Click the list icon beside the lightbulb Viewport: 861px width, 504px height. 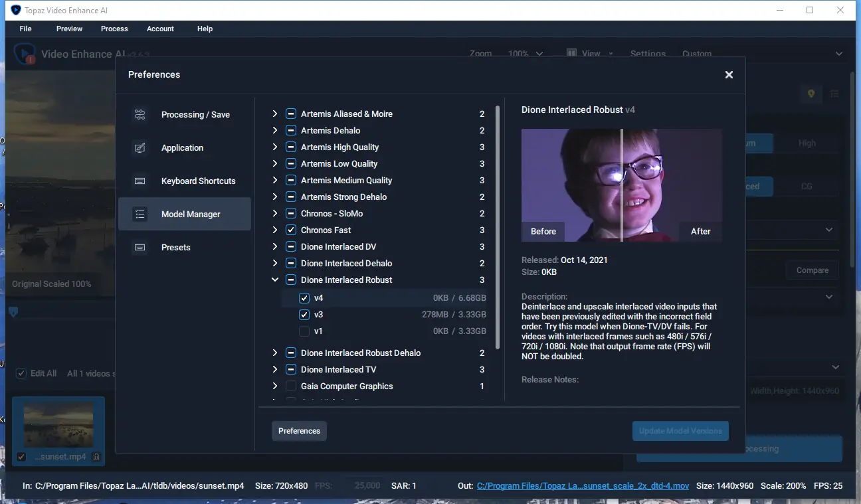coord(834,94)
